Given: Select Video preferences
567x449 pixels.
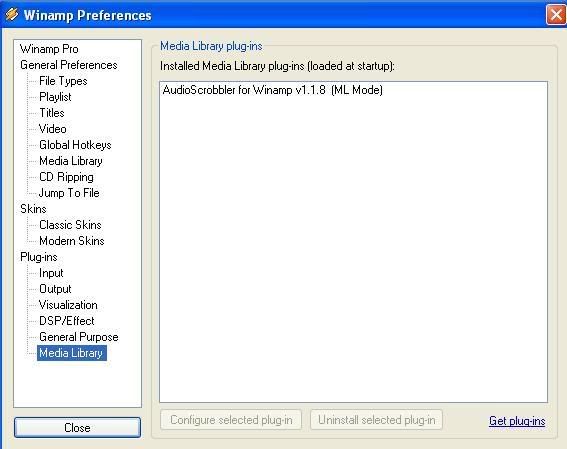Looking at the screenshot, I should [x=53, y=129].
